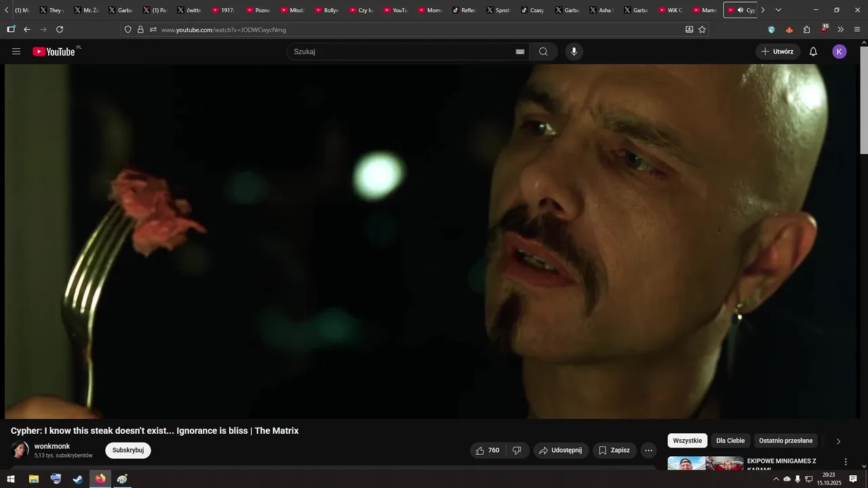Switch to the 'Pozna' YouTube tab
Image resolution: width=868 pixels, height=488 pixels.
(x=258, y=10)
